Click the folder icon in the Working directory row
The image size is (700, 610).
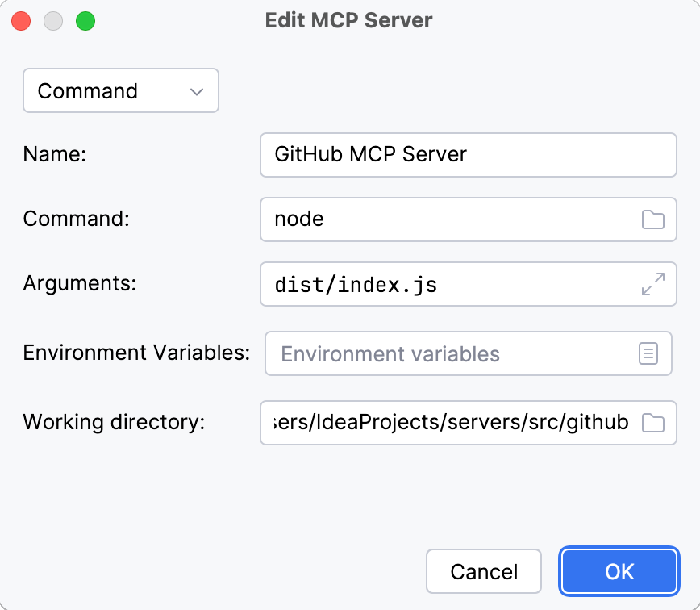coord(653,423)
